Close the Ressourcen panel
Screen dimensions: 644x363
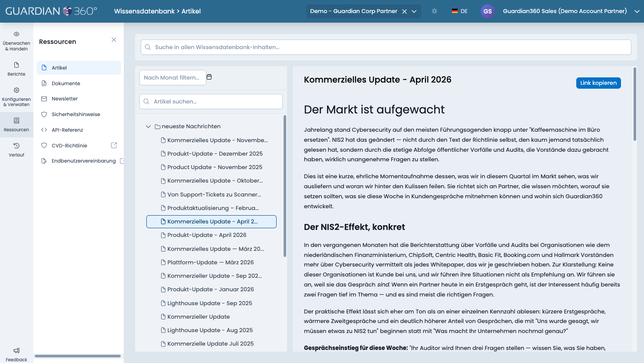tap(114, 40)
